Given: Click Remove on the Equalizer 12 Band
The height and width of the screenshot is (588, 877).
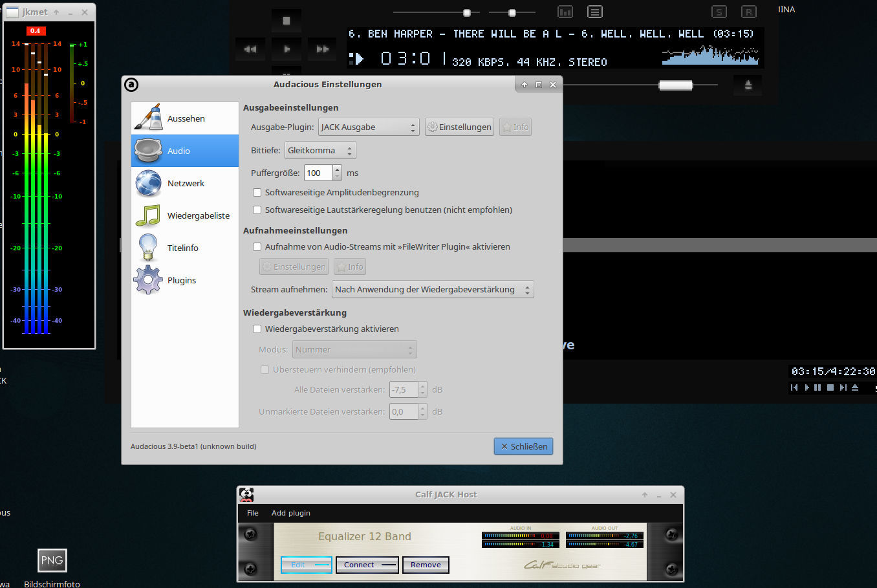Looking at the screenshot, I should coord(426,565).
